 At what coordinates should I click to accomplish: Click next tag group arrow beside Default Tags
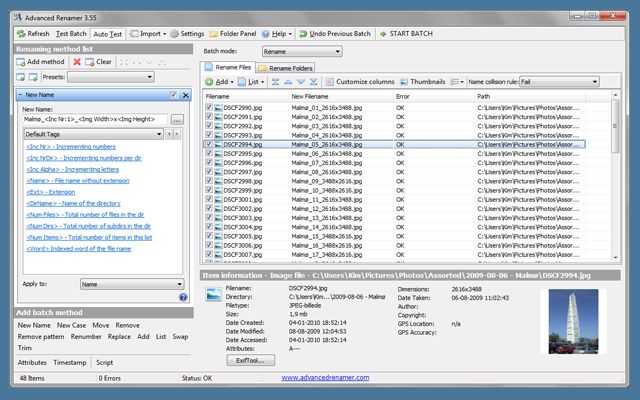177,134
